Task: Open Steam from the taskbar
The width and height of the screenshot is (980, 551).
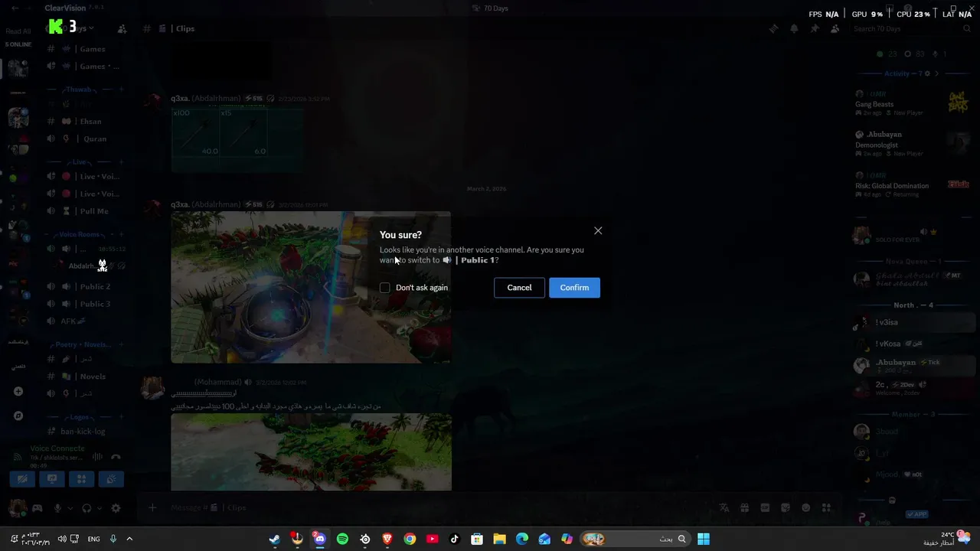Action: point(274,539)
